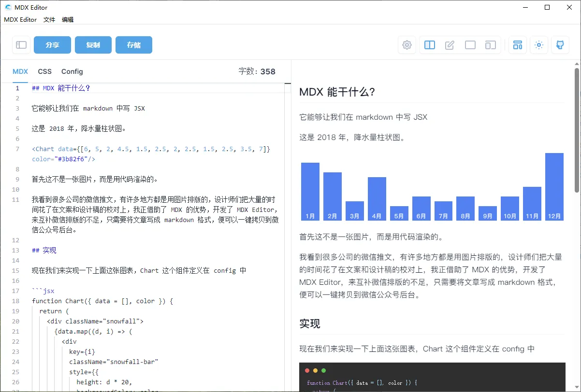Click the 11月 chart bar
Viewport: 581px width, 392px height.
click(x=532, y=204)
